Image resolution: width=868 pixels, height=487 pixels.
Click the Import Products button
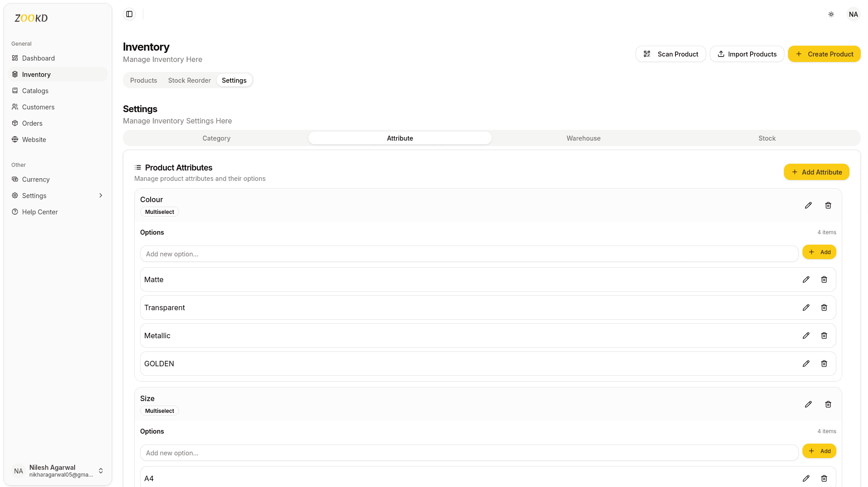click(747, 54)
